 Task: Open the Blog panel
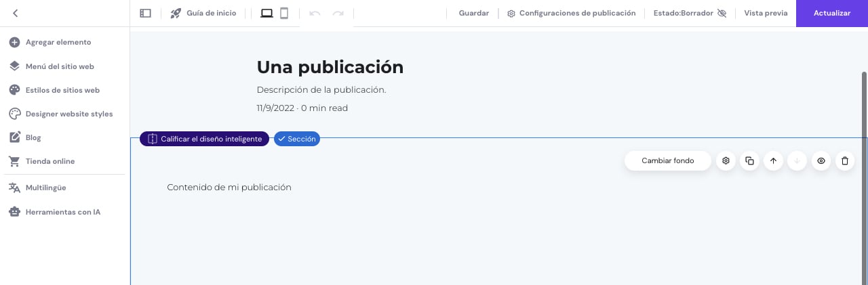33,137
